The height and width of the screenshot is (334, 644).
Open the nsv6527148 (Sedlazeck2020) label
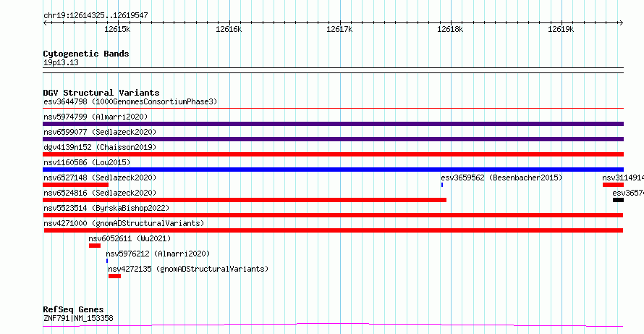[100, 178]
